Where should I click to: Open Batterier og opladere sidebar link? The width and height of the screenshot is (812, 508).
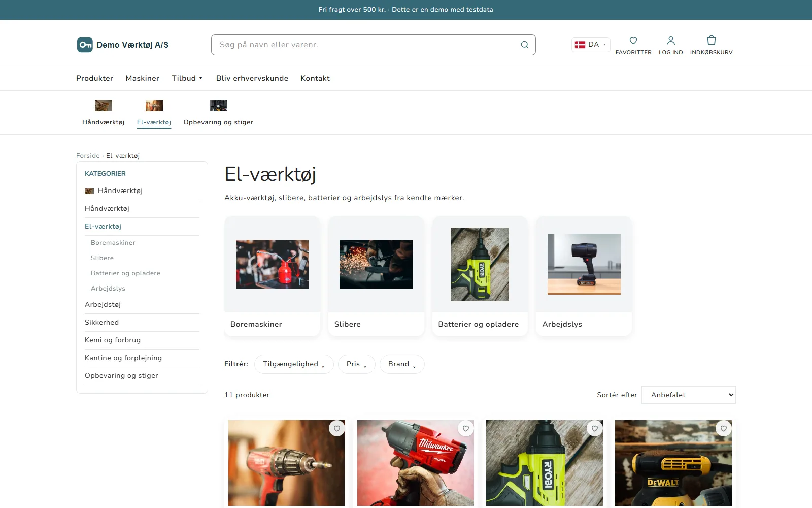point(125,273)
